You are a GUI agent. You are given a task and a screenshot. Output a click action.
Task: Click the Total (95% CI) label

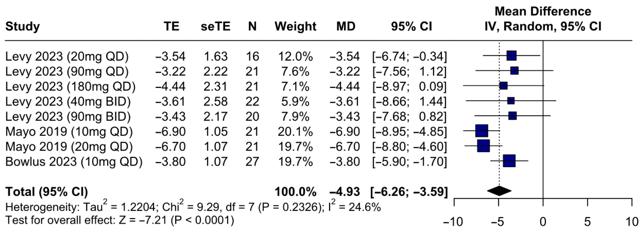[47, 192]
